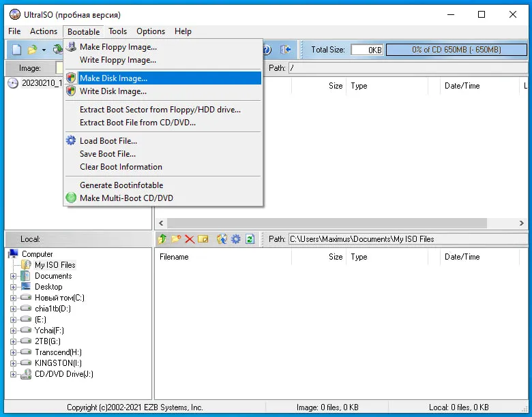
Task: Close the Bootable menu via its header
Action: (x=83, y=32)
